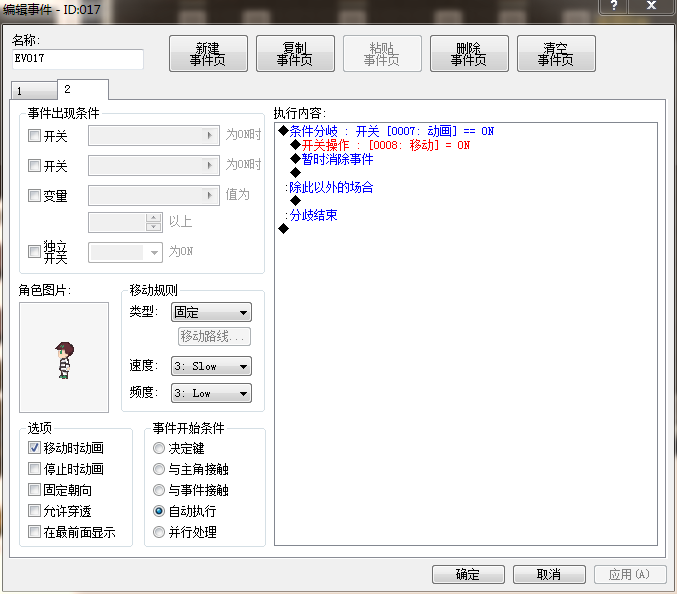This screenshot has width=677, height=594.
Task: Click the 清空事件页 button
Action: point(556,54)
